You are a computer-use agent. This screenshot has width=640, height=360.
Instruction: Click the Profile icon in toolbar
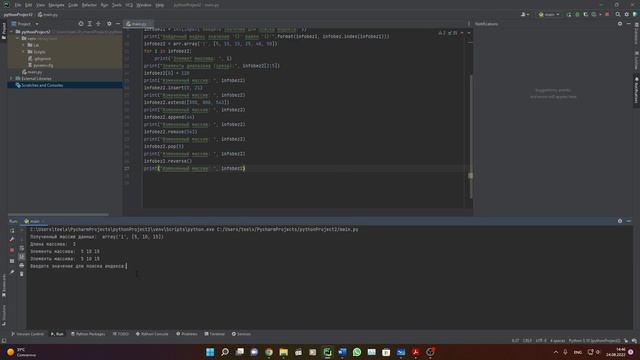click(x=595, y=14)
